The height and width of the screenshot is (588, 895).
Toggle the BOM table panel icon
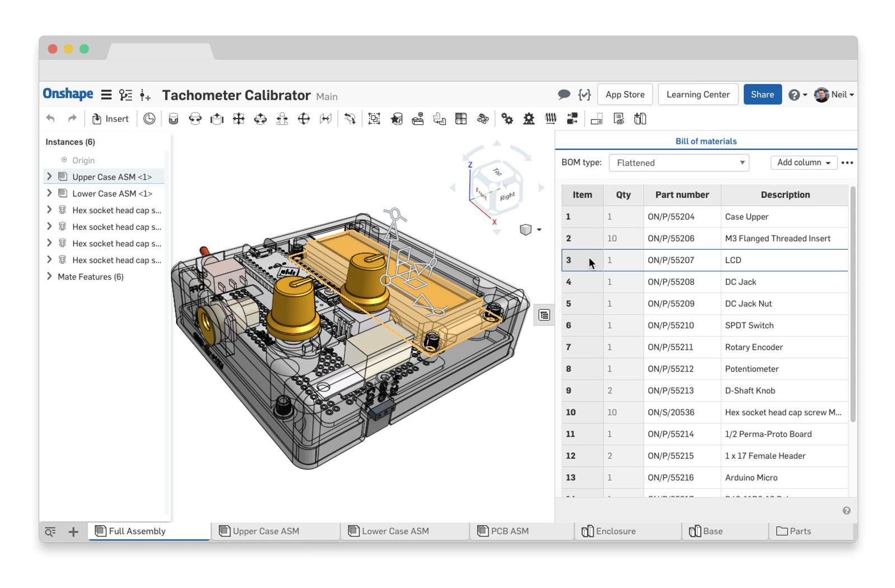(544, 315)
